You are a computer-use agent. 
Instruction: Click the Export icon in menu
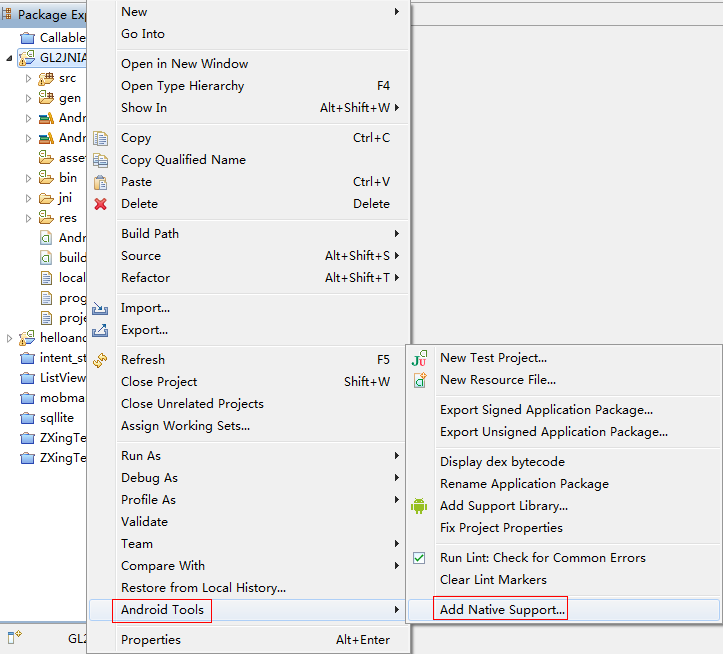tap(100, 330)
